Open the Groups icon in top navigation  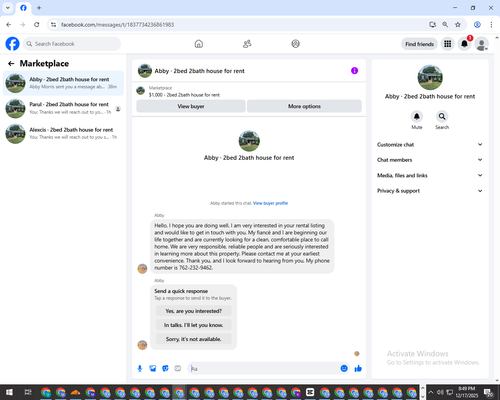[295, 44]
